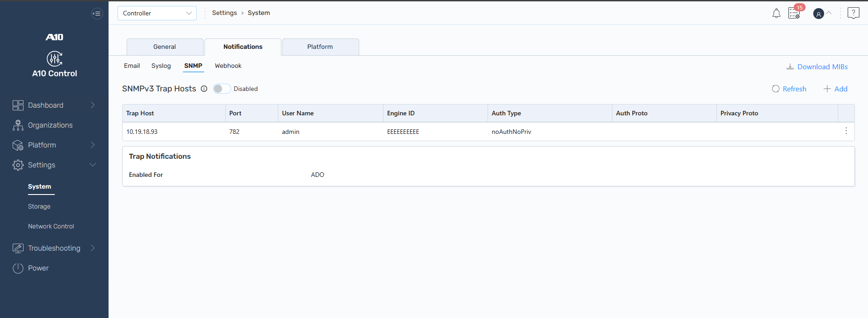Image resolution: width=868 pixels, height=318 pixels.
Task: Collapse the sidebar with the menu icon
Action: pos(97,14)
